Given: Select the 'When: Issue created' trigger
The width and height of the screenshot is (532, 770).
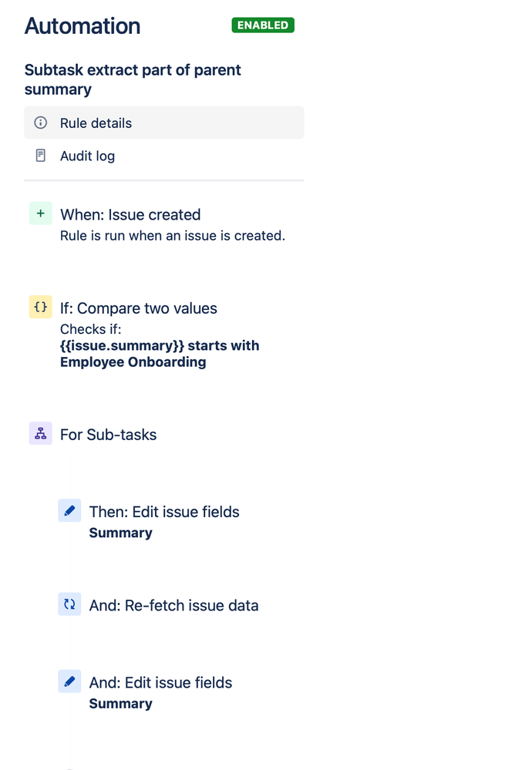Looking at the screenshot, I should point(130,215).
